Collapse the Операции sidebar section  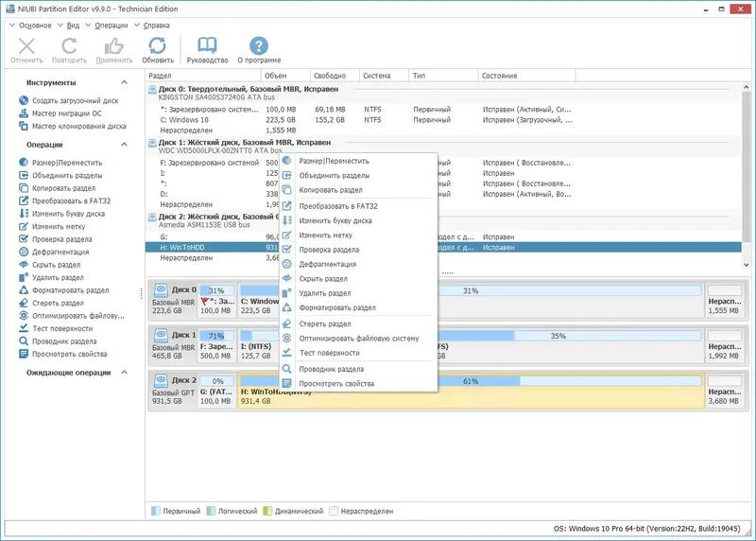pyautogui.click(x=124, y=145)
